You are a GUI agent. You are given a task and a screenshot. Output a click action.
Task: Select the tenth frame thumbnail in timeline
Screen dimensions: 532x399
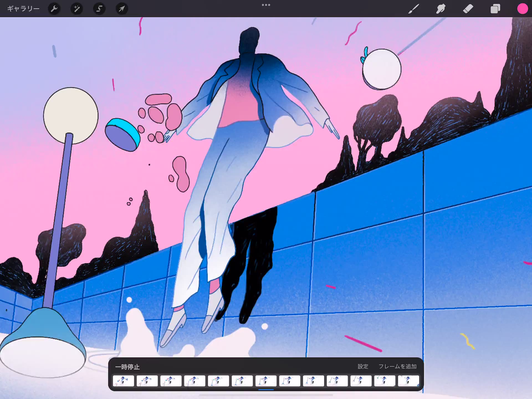click(337, 381)
